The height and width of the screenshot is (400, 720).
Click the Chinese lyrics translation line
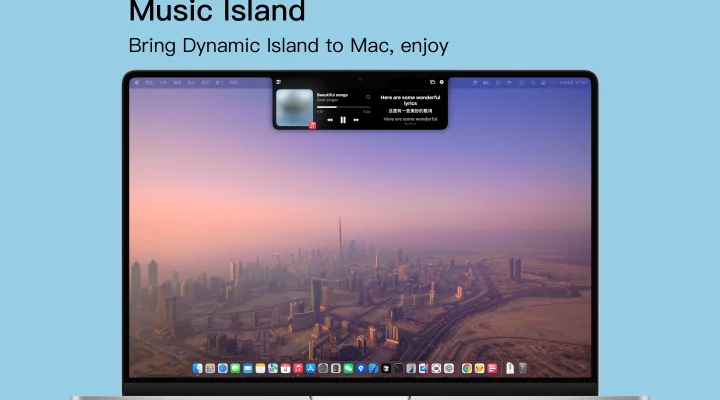pos(410,111)
